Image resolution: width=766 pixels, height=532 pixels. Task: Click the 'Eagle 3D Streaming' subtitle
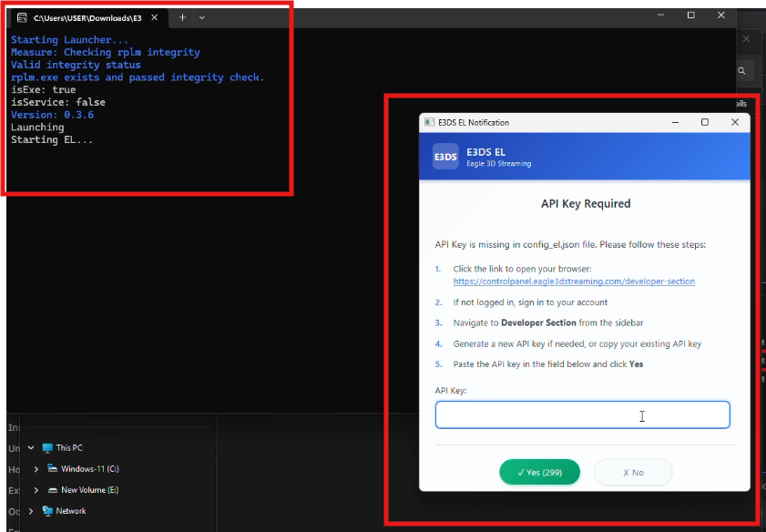click(x=499, y=164)
